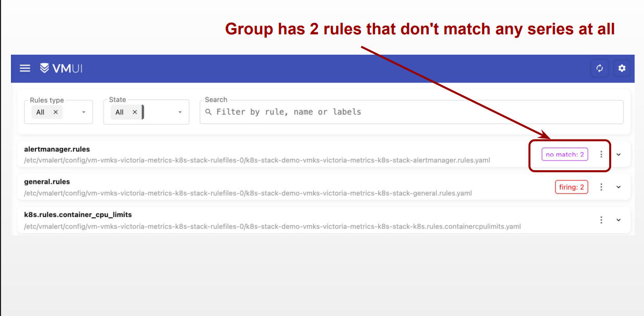Image resolution: width=644 pixels, height=316 pixels.
Task: Remove the All chip in Rules type
Action: [55, 112]
